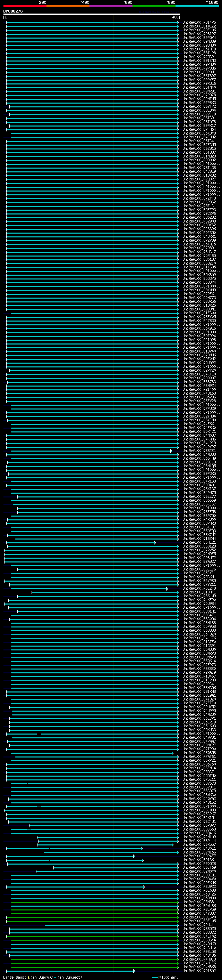Select hit label UniRef100_P48152

point(199,802)
